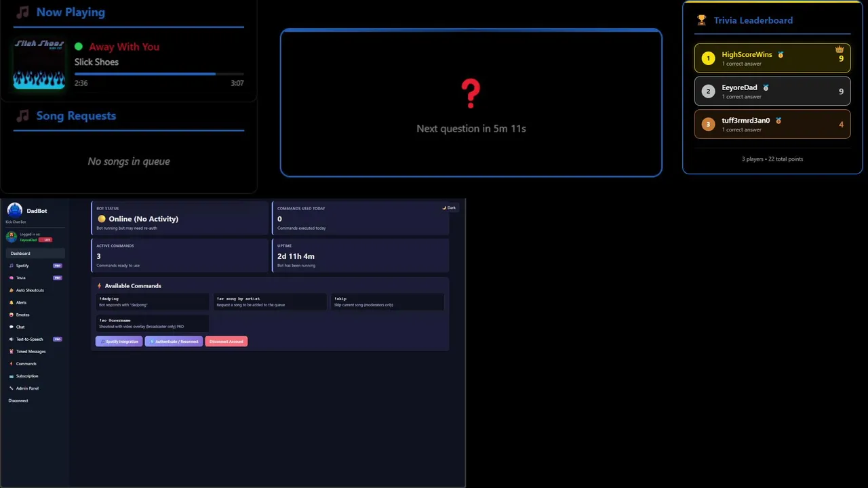
Task: Click the Spotify Integration button
Action: 119,342
